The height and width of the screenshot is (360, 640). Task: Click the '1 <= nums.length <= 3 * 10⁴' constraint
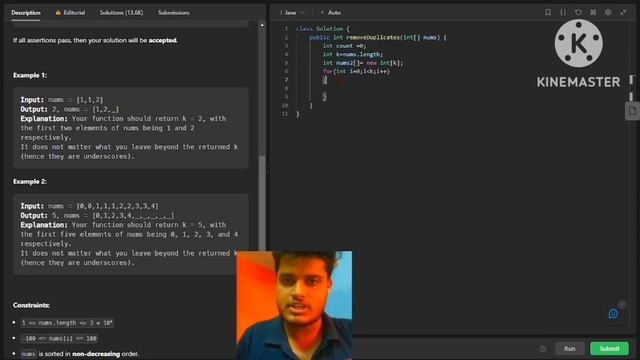(67, 323)
